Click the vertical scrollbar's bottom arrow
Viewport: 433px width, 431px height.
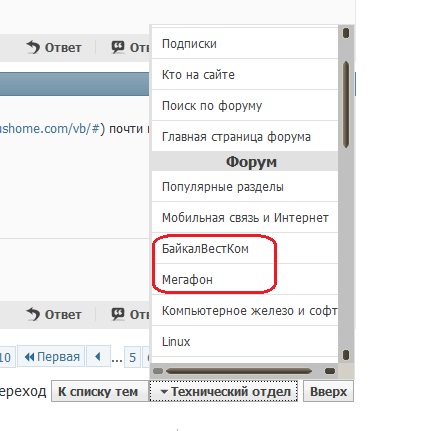pos(346,355)
